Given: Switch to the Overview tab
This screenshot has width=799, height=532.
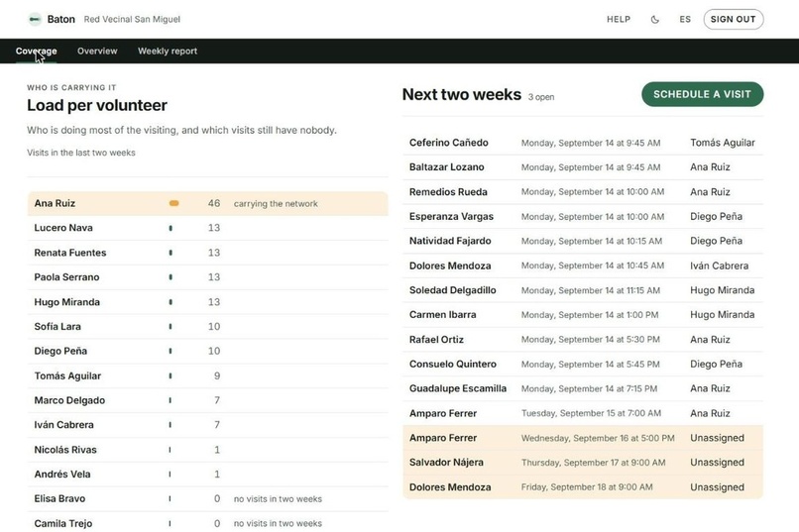Looking at the screenshot, I should coord(97,51).
